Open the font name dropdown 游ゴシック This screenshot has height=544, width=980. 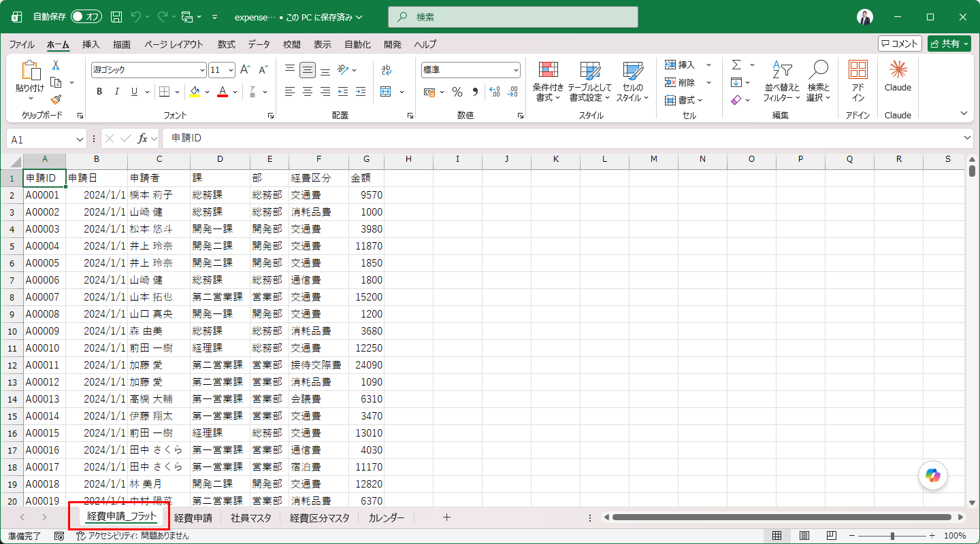(202, 69)
